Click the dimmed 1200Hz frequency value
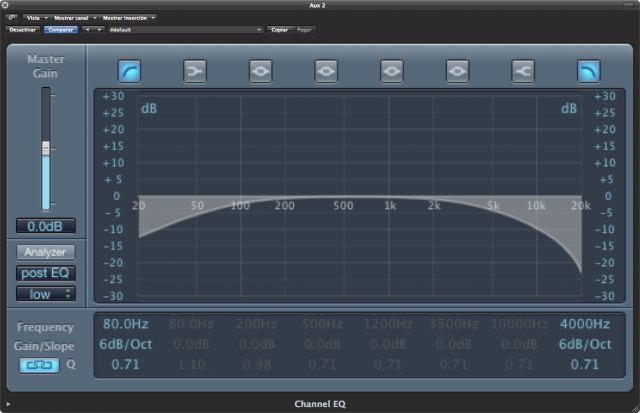640x413 pixels. point(388,324)
